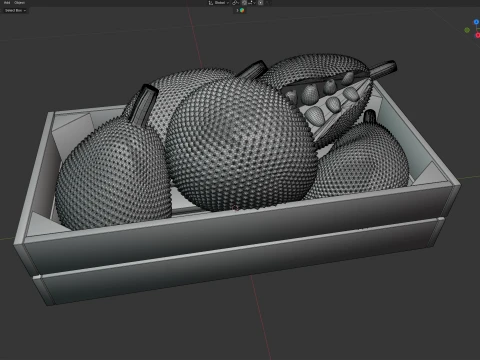Open the Add menu
Screen dimensions: 480x360
pos(7,3)
